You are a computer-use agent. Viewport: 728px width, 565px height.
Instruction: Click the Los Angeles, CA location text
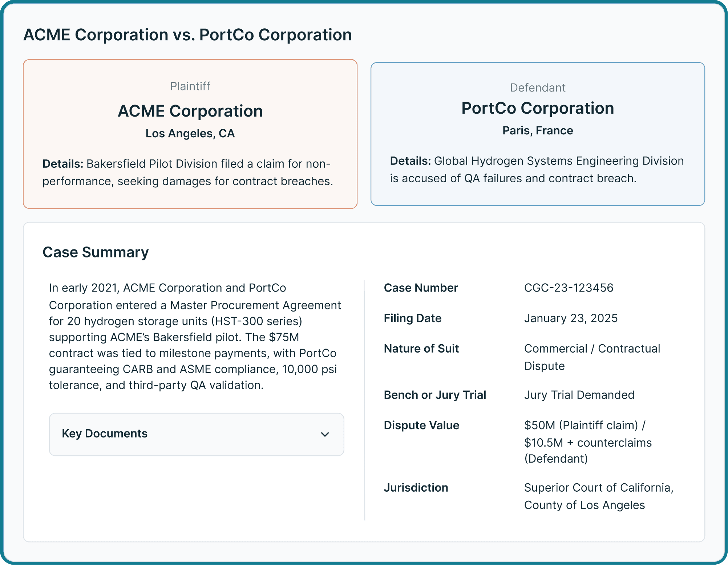point(190,133)
